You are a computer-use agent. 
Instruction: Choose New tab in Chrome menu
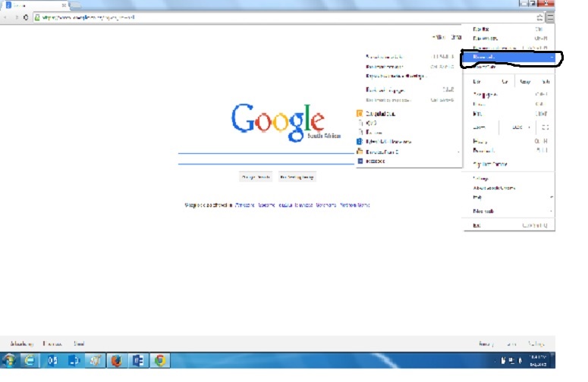509,29
